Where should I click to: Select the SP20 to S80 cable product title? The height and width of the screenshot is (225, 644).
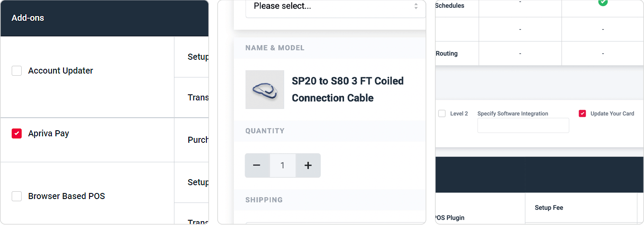click(x=348, y=90)
